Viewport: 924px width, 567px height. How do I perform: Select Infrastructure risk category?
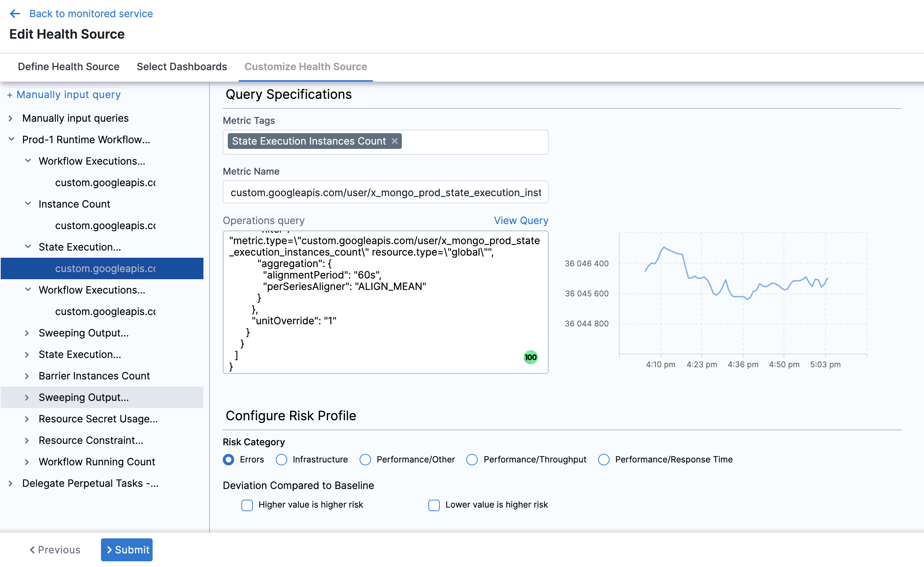(281, 459)
